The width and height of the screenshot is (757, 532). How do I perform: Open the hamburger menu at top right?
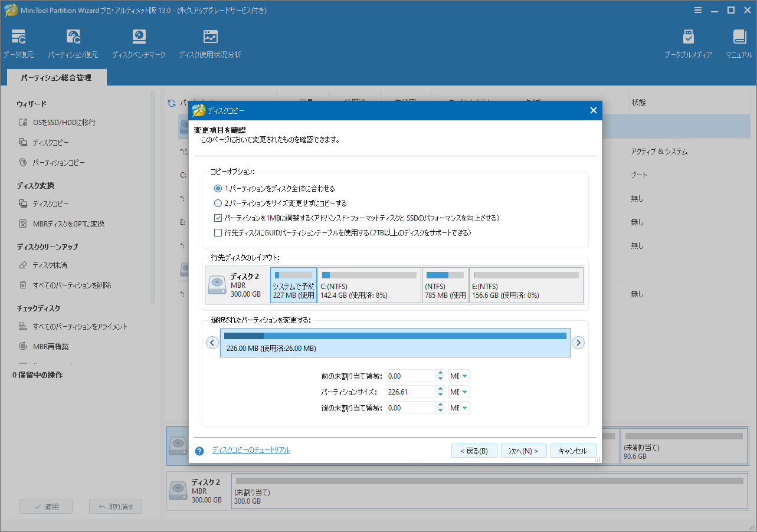697,9
